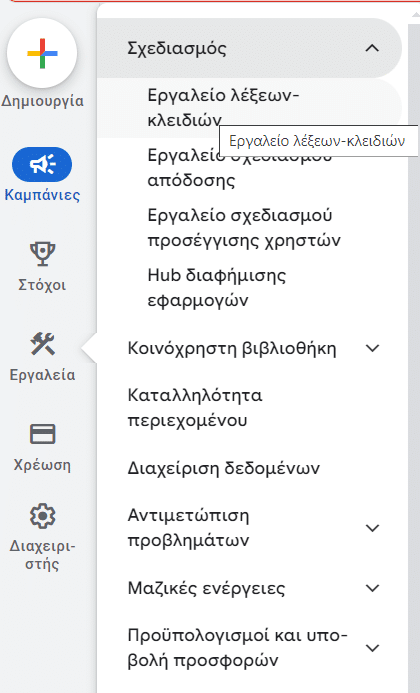Click the colorful plus Δημιουργία icon
This screenshot has width=420, height=693.
(42, 53)
